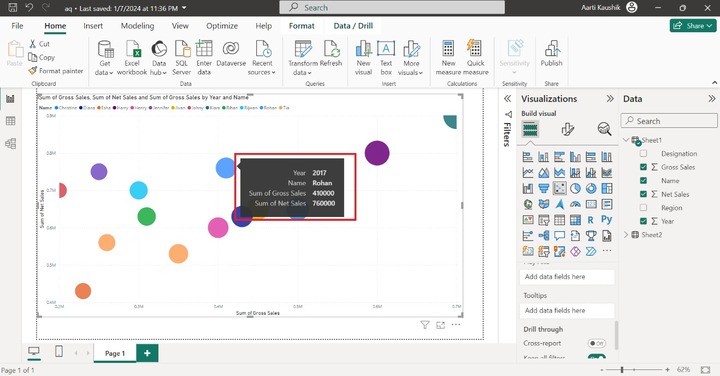
Task: Select the pie chart visual icon
Action: (x=575, y=188)
